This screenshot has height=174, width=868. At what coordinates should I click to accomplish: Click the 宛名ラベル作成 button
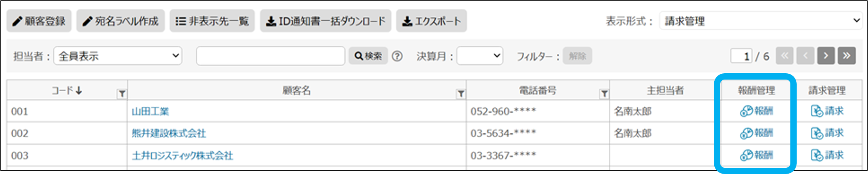tap(120, 21)
